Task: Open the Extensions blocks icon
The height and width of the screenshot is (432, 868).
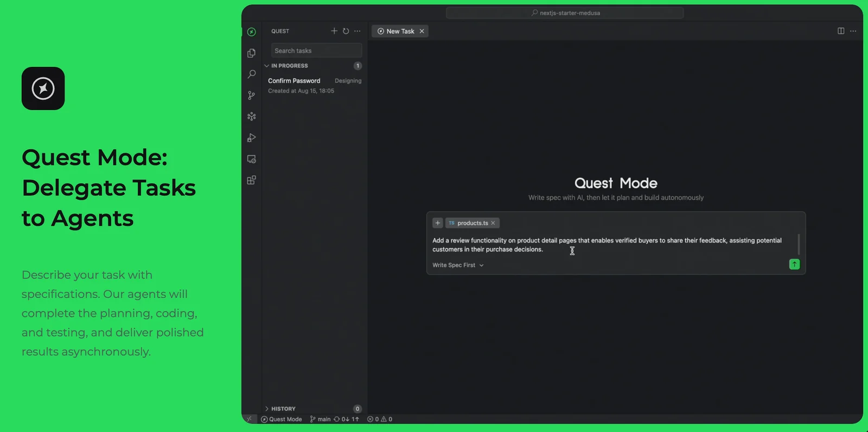Action: pos(251,180)
